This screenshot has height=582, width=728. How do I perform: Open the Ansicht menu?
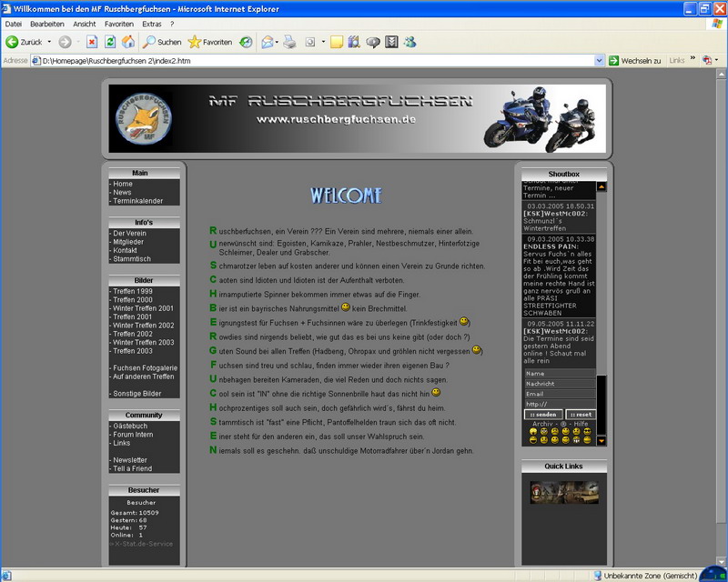point(84,24)
